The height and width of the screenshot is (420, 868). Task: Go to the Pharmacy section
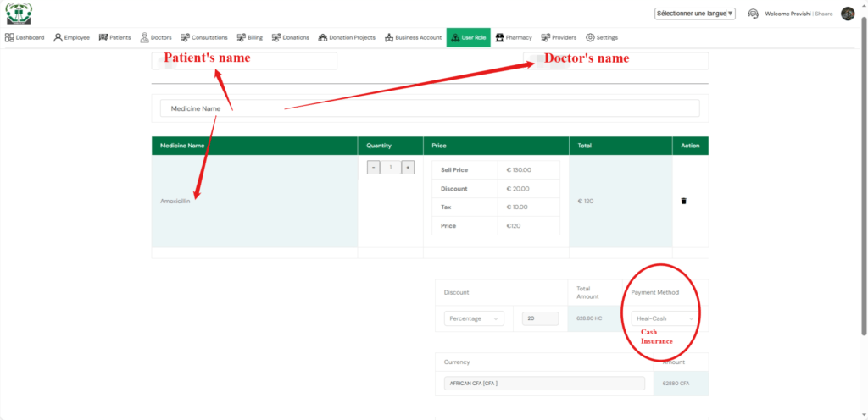pos(514,37)
